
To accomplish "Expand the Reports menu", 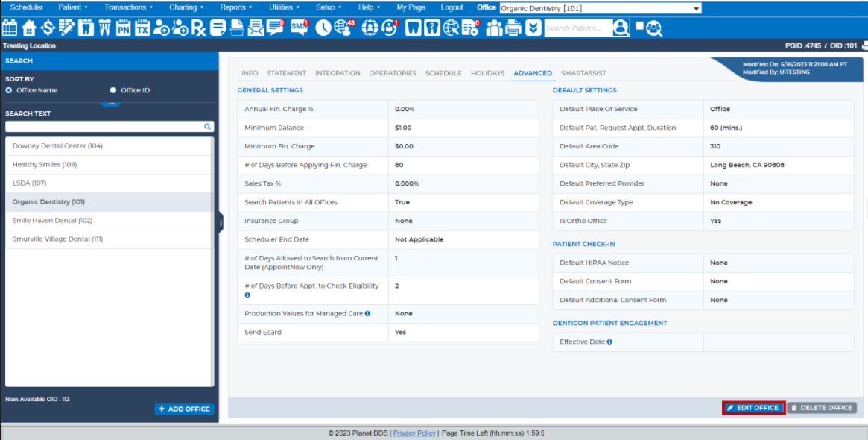I will click(236, 7).
